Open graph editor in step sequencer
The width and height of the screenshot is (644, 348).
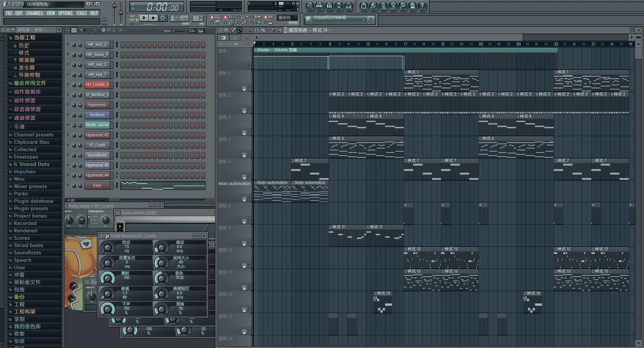(192, 31)
